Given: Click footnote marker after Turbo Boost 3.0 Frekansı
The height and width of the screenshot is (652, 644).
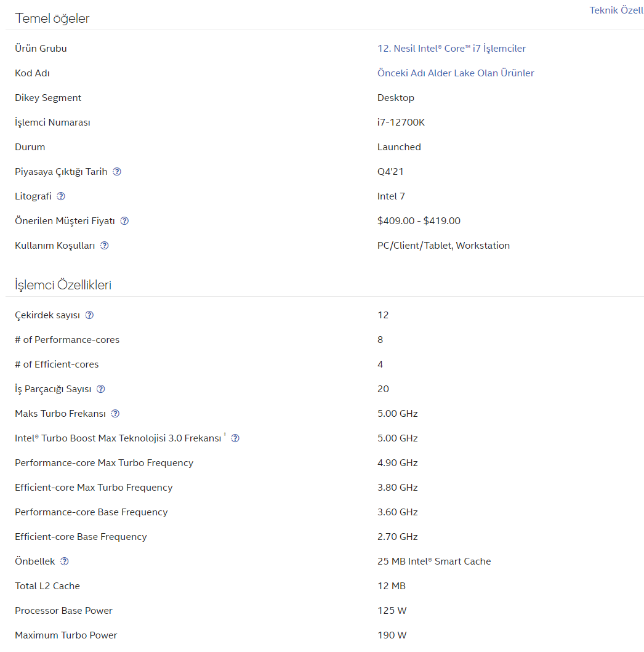Looking at the screenshot, I should click(225, 435).
